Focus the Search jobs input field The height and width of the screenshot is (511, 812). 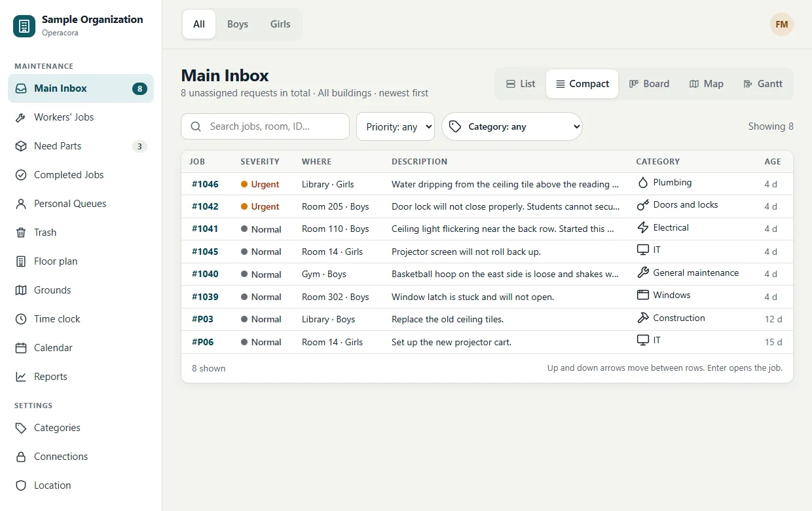(265, 126)
